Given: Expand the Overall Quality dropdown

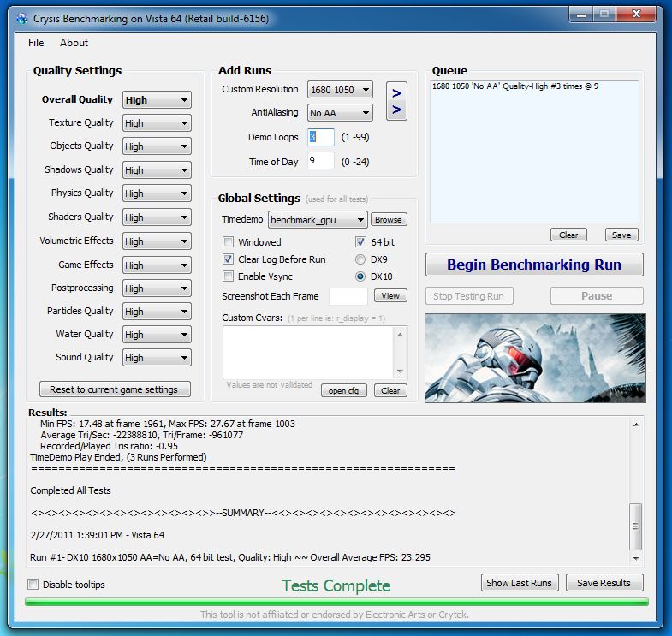Looking at the screenshot, I should tap(157, 100).
